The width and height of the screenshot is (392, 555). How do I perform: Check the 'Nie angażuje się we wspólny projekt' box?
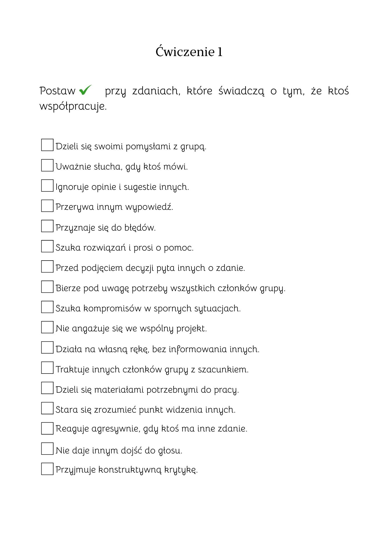47,327
